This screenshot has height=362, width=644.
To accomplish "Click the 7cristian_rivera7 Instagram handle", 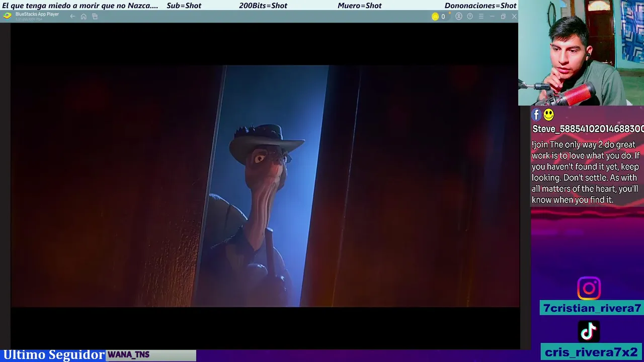I will point(592,308).
